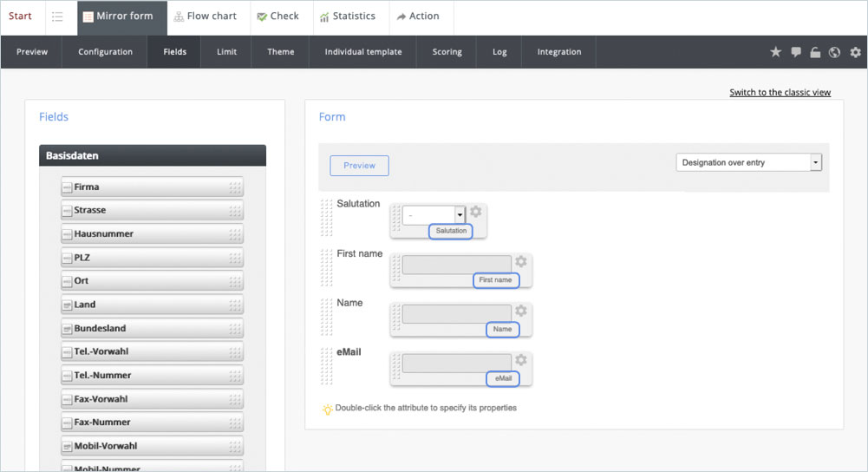Click the Preview button in Form
The width and height of the screenshot is (868, 472).
(359, 166)
